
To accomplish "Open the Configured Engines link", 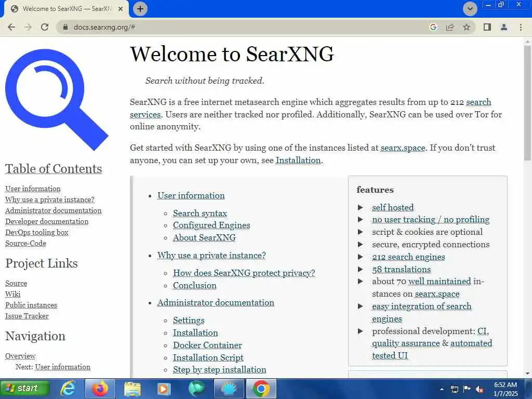I will pos(211,225).
